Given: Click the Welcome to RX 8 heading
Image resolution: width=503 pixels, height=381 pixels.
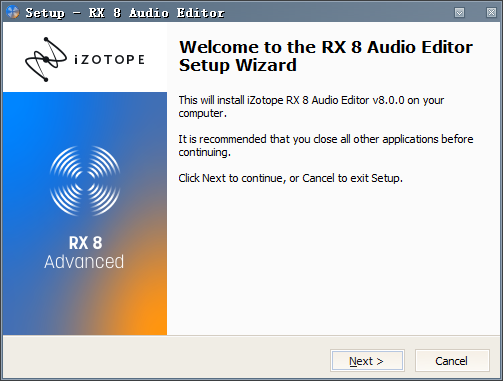Looking at the screenshot, I should [x=326, y=56].
